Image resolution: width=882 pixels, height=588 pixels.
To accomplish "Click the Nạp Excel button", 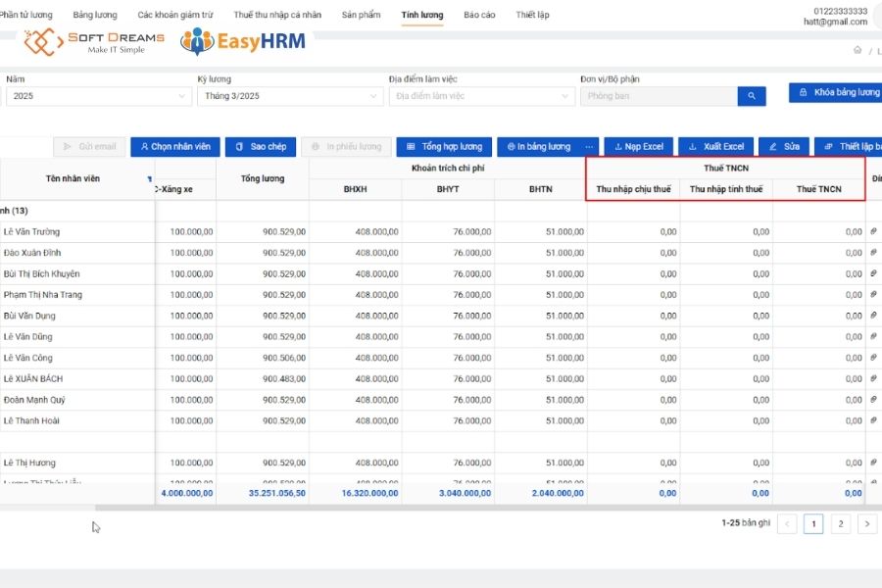I will (638, 147).
